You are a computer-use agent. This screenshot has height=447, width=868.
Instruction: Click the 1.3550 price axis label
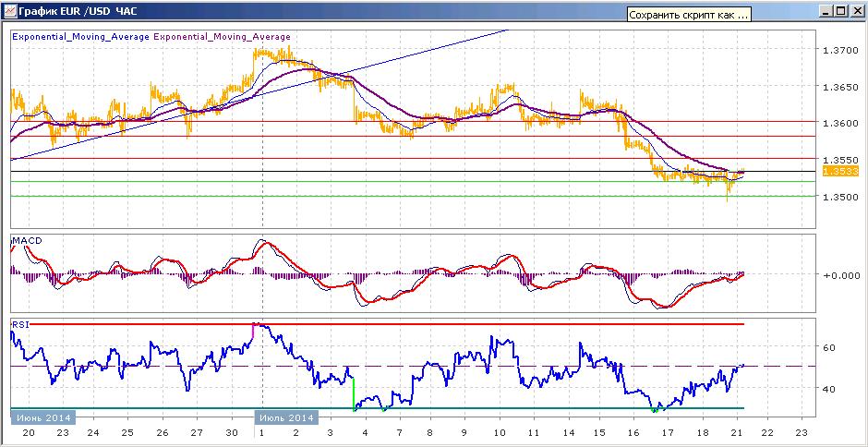[x=839, y=160]
